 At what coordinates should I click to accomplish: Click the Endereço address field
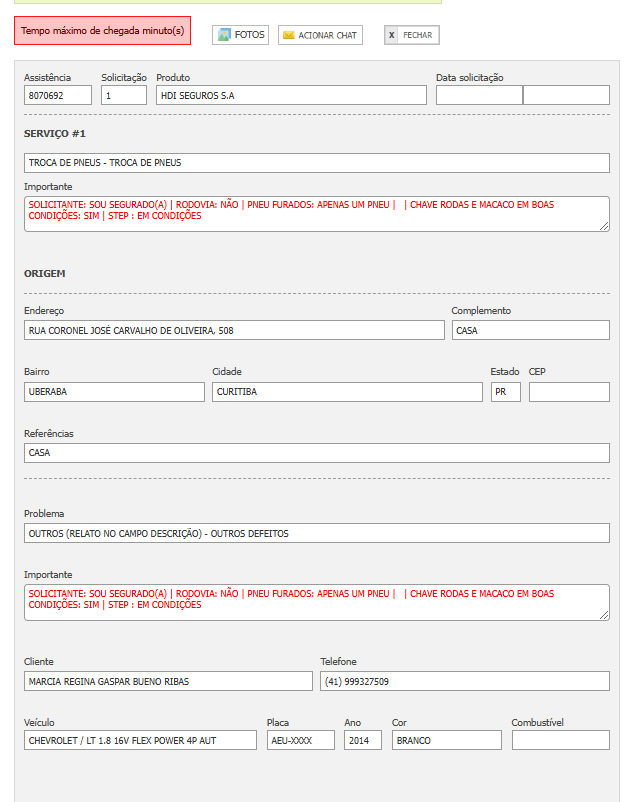(x=234, y=330)
